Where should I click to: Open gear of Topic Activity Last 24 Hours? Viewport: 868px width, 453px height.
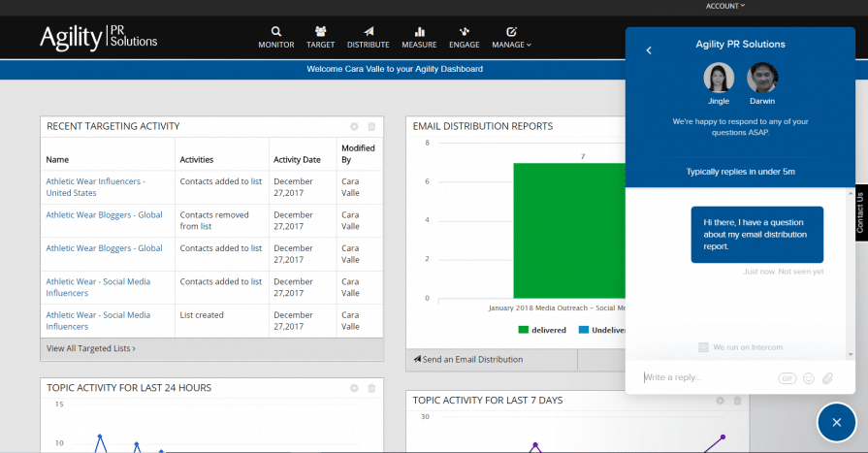click(354, 388)
